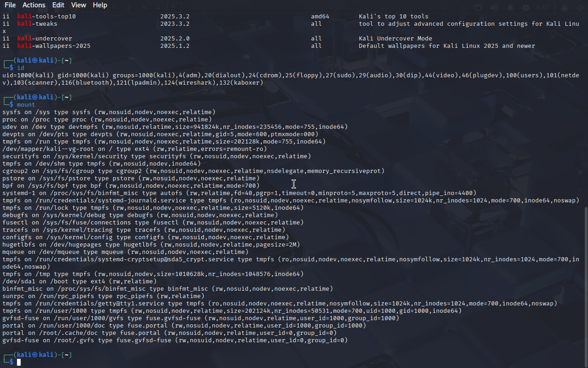The width and height of the screenshot is (588, 368).
Task: Click the 'gvfsd-fuse on /root/.gvfs' line
Action: pos(175,340)
